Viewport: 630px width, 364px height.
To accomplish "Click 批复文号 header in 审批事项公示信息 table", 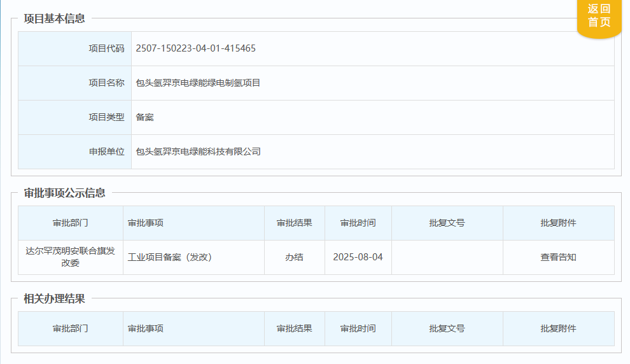I will point(447,223).
